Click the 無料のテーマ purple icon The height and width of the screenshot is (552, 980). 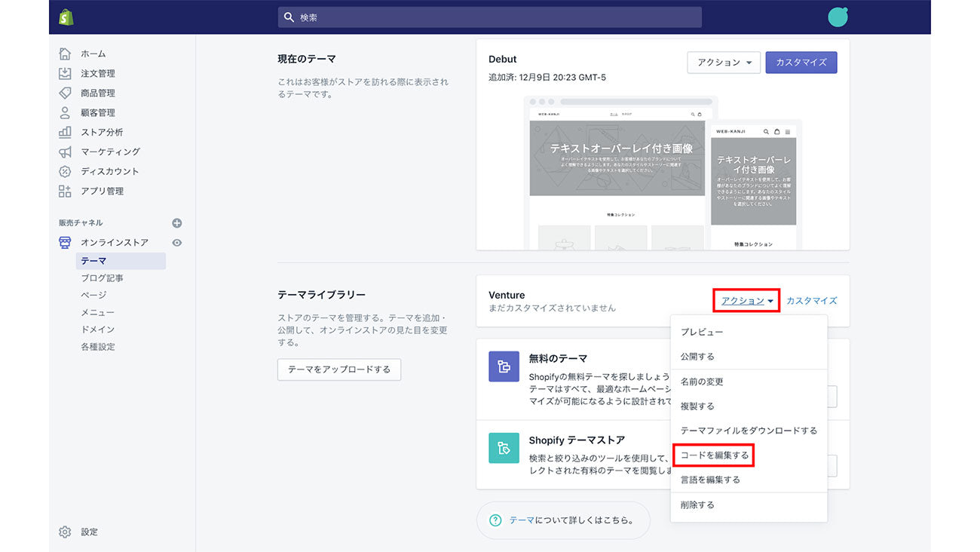coord(504,366)
